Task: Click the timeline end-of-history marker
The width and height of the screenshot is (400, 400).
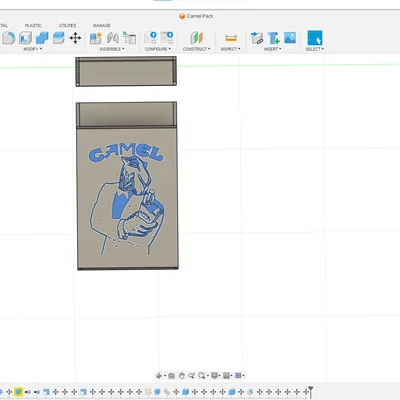Action: point(310,391)
